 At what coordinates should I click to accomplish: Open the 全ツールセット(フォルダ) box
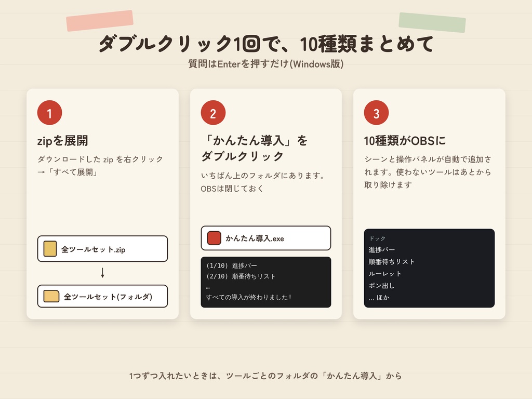102,296
